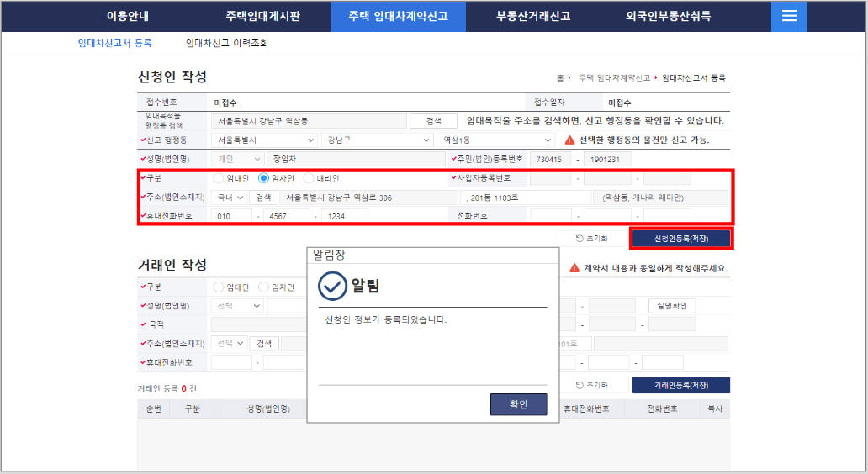Click the 복사 column header
This screenshot has width=868, height=474.
(x=715, y=408)
